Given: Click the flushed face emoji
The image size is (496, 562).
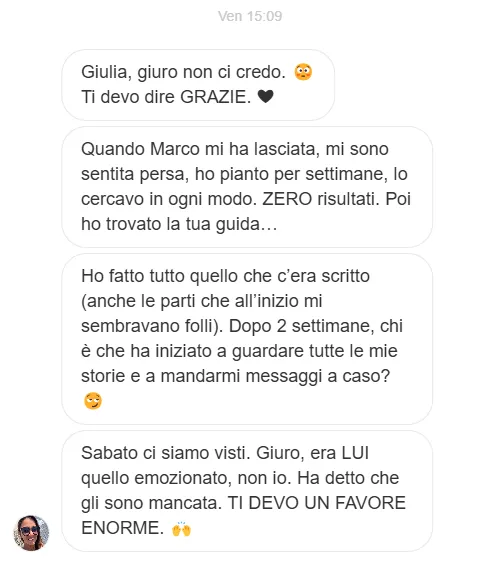Looking at the screenshot, I should click(x=303, y=72).
